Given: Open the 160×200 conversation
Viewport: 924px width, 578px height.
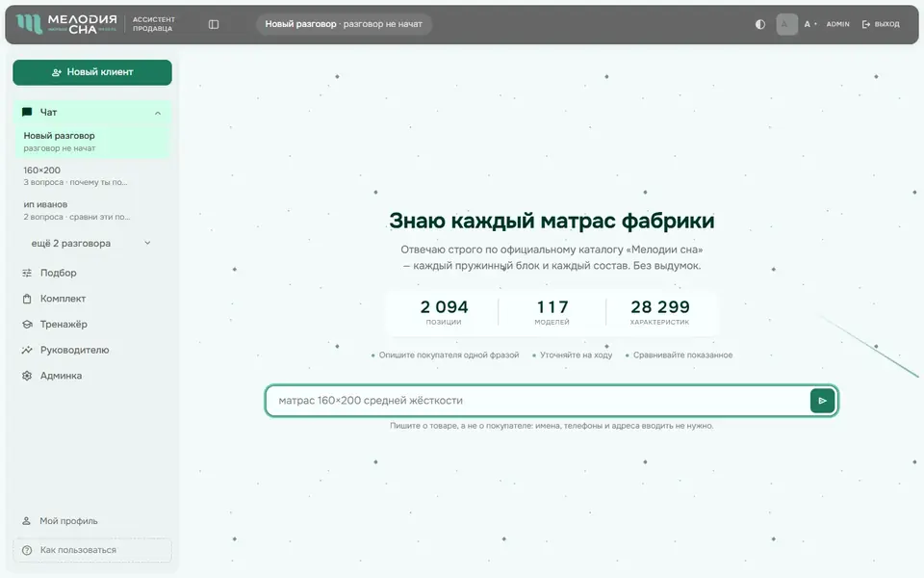Looking at the screenshot, I should pos(92,175).
